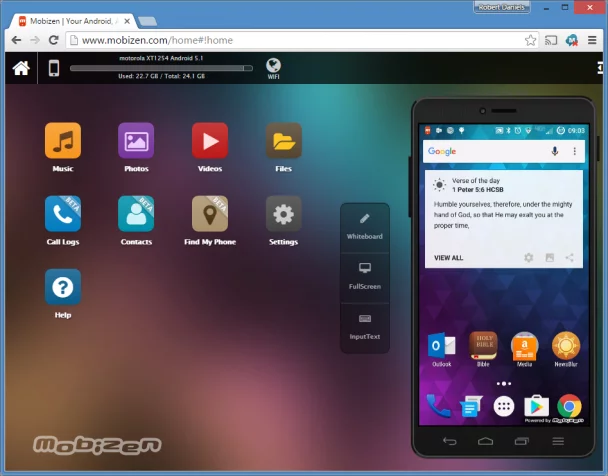The width and height of the screenshot is (608, 476).
Task: Select the Mobizen browser tab
Action: [72, 21]
